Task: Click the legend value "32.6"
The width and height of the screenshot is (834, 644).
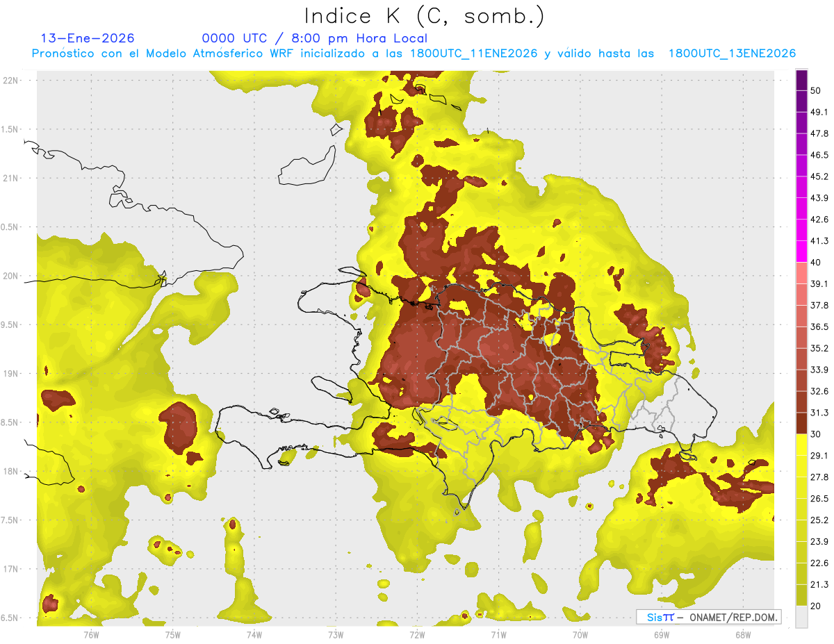Action: pyautogui.click(x=819, y=391)
